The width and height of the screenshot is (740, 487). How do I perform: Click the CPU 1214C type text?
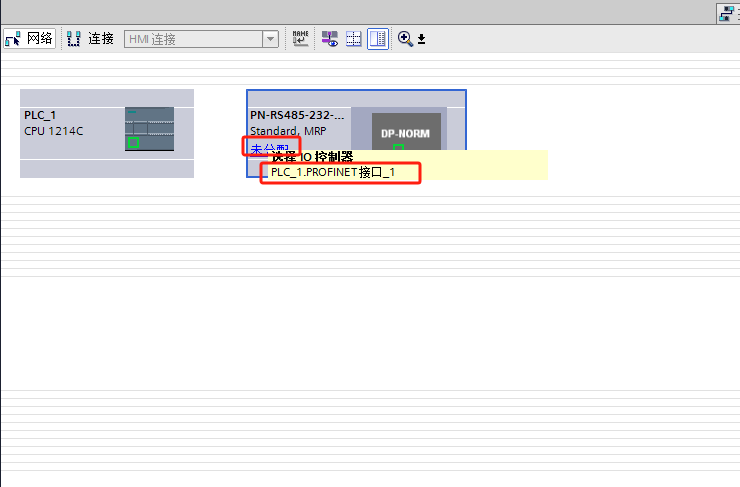53,131
